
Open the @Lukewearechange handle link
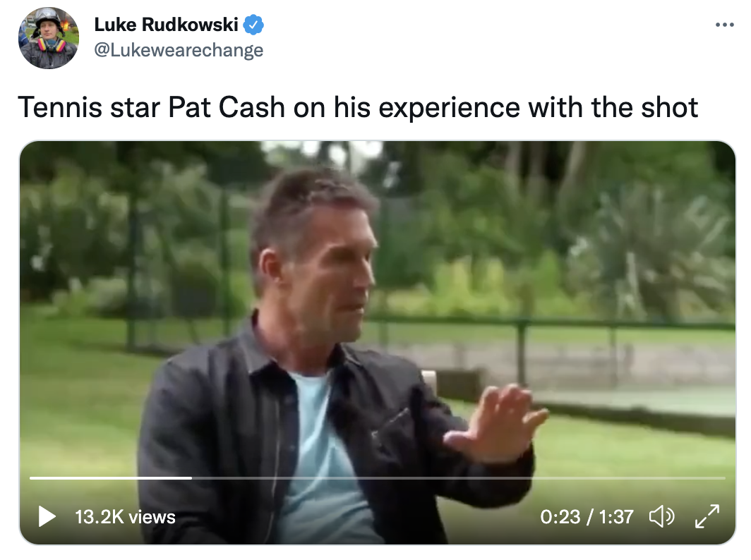click(x=179, y=50)
